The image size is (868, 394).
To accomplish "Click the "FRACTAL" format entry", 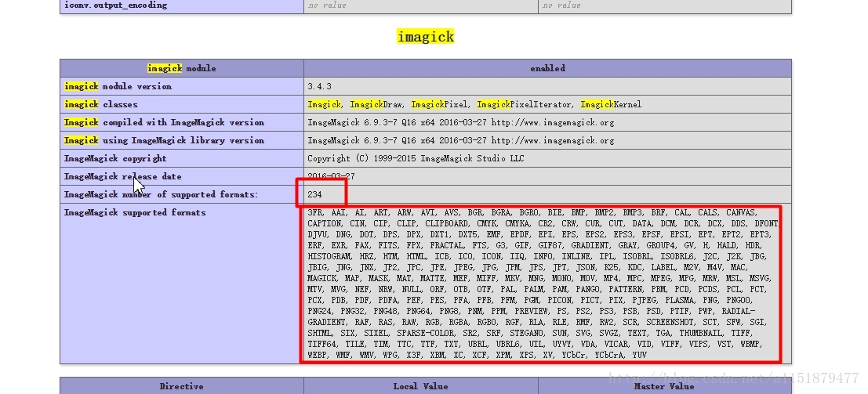I will point(447,245).
